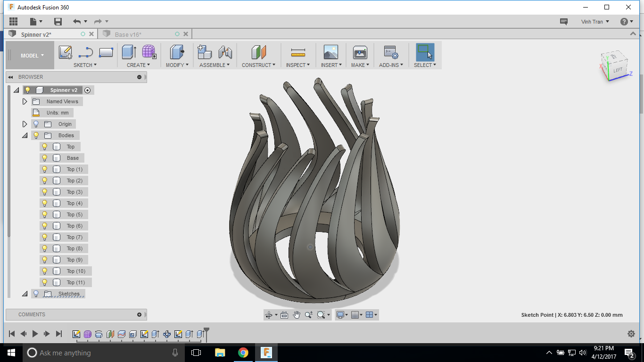Open the Display Settings dropdown
644x362 pixels.
point(341,315)
